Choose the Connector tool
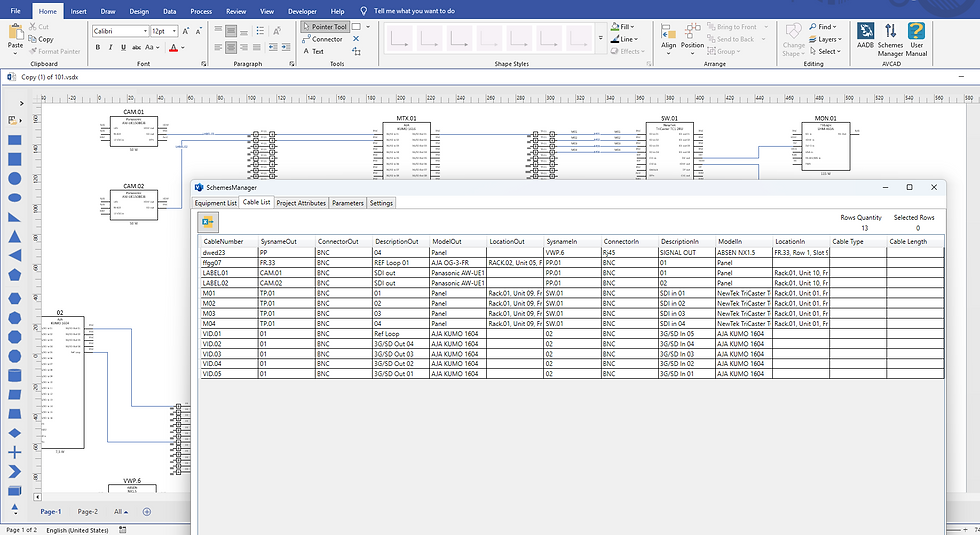Screen dimensions: 980x535 tap(322, 39)
